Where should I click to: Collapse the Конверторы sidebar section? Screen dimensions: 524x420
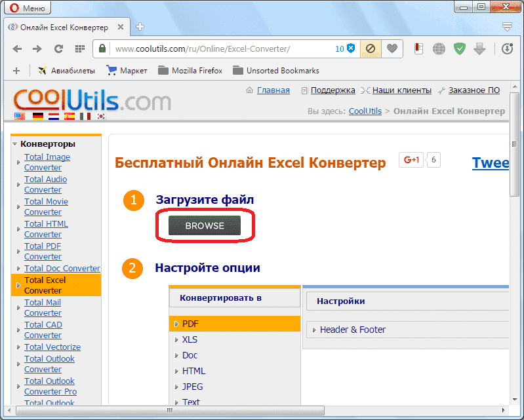[x=14, y=144]
